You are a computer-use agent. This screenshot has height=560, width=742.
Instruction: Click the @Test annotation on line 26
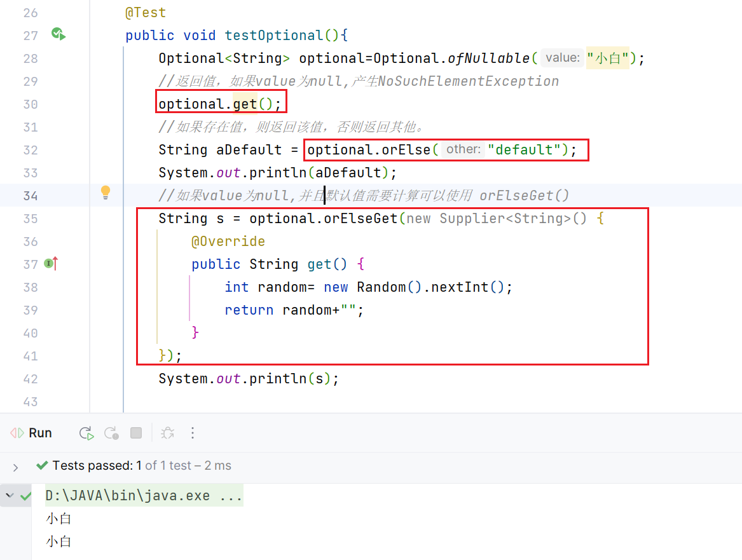tap(146, 13)
